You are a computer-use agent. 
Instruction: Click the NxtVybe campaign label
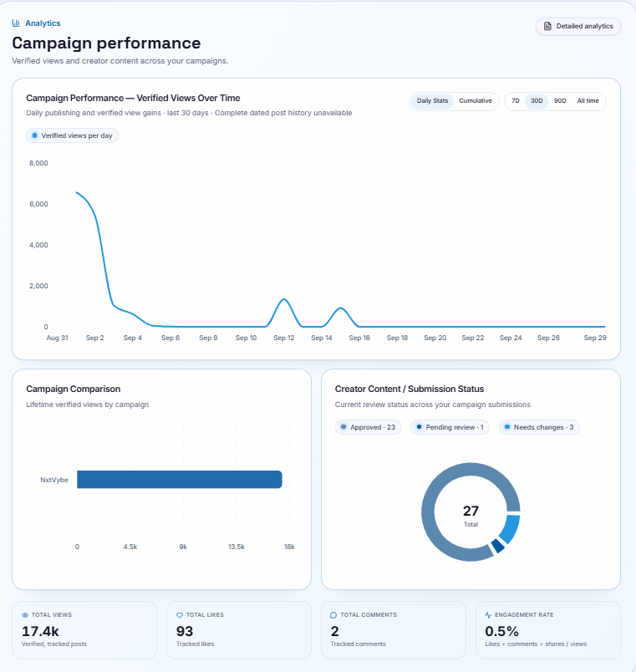54,480
